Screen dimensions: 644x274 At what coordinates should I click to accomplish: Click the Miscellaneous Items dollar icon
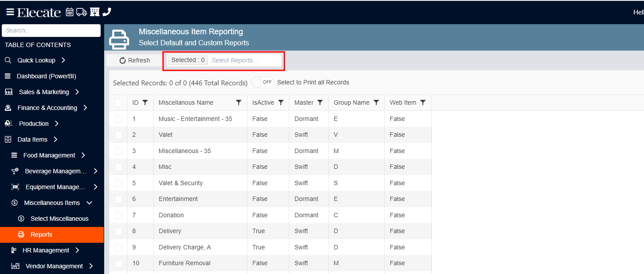[x=15, y=203]
